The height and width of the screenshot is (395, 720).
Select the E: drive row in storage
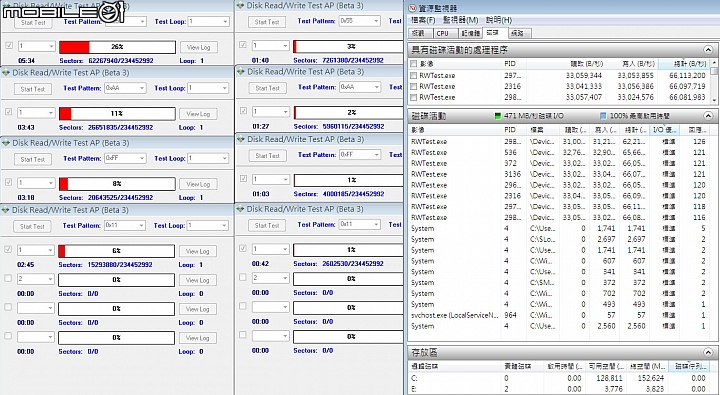coord(559,389)
